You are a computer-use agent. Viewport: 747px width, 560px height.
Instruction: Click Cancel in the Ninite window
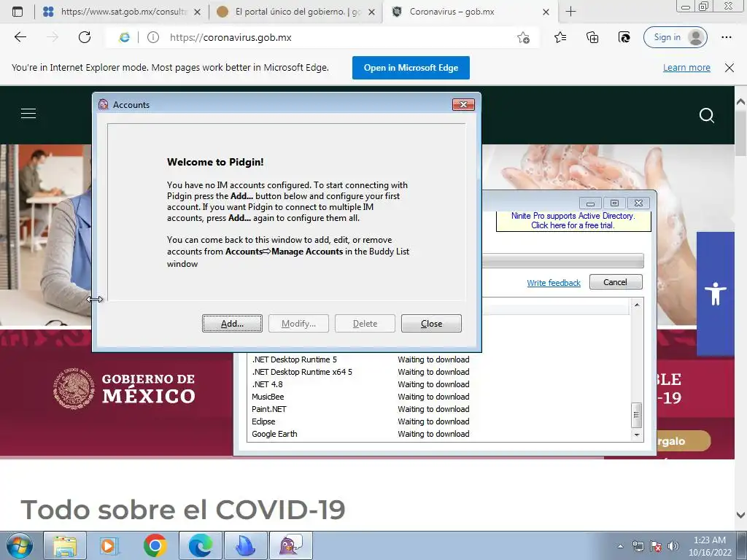616,282
